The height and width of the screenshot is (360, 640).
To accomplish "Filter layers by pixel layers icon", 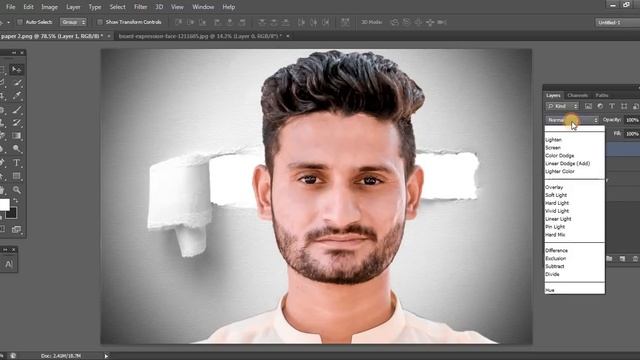I will coord(588,106).
